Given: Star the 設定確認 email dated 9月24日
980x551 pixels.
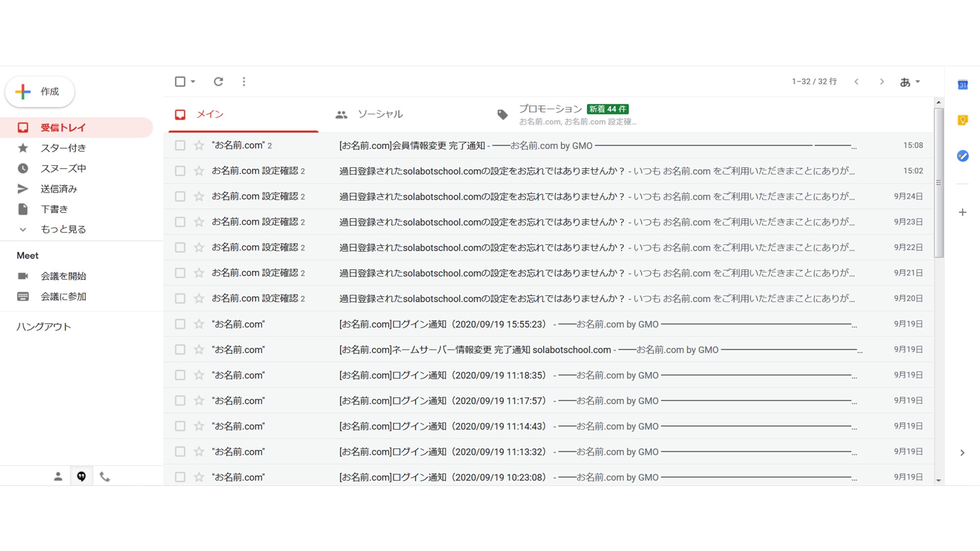Looking at the screenshot, I should [199, 196].
